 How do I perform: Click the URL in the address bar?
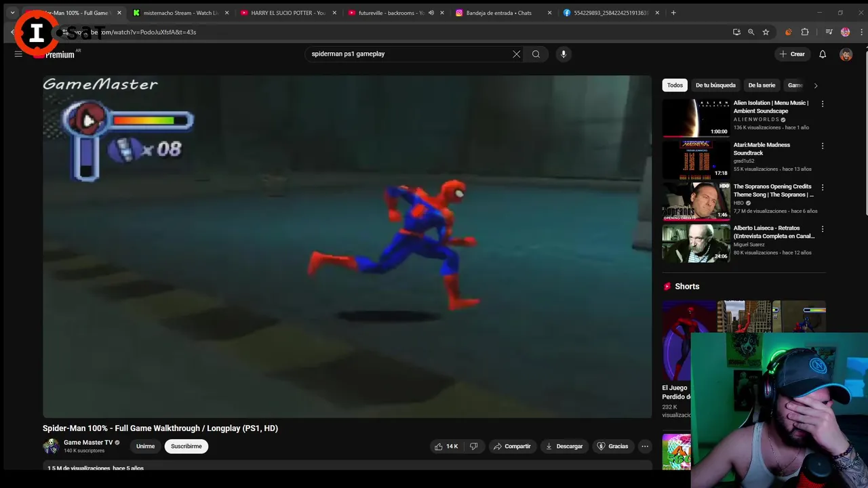(136, 32)
